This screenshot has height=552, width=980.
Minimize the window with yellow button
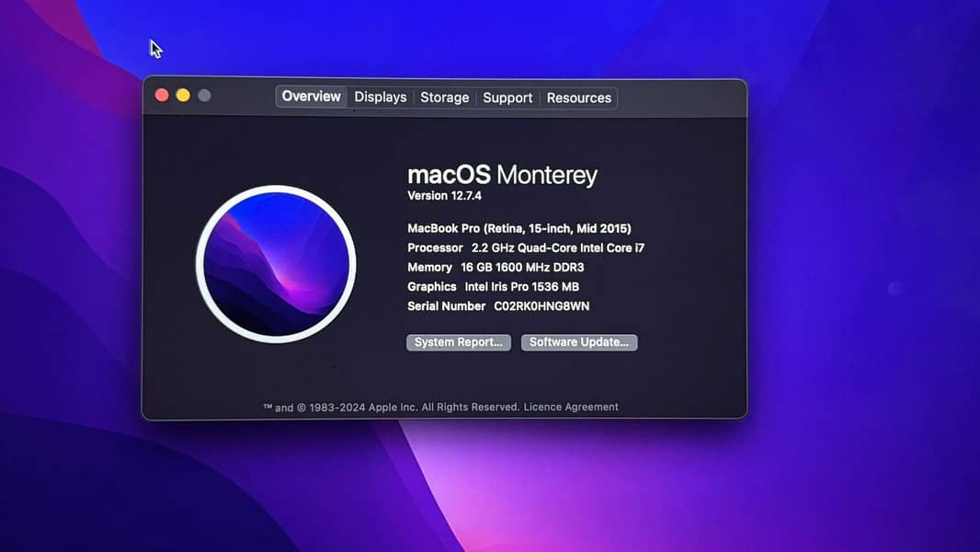(x=183, y=95)
